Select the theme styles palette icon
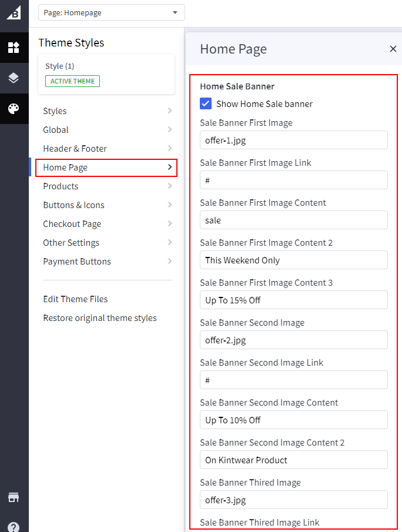Screen dimensions: 402x532 pyautogui.click(x=14, y=109)
